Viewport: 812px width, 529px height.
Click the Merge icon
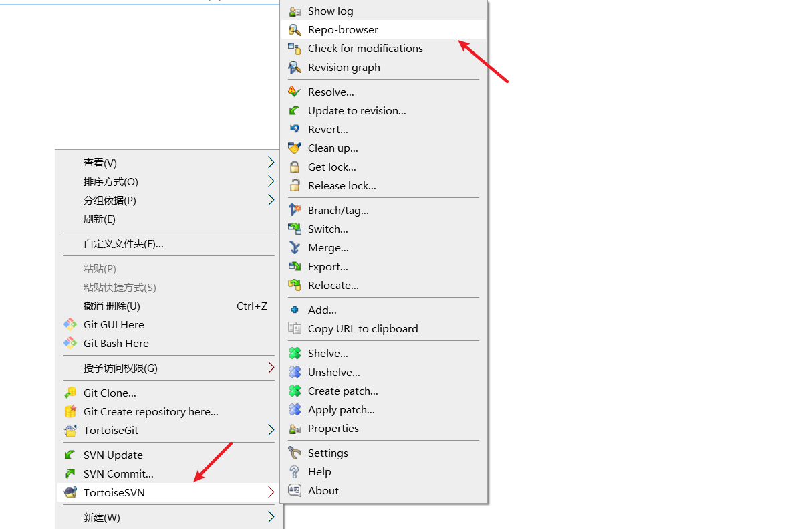[x=295, y=248]
